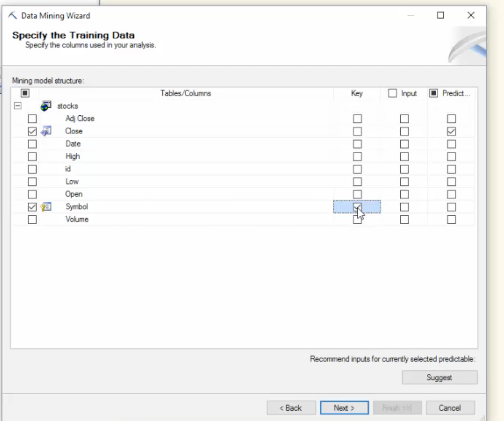Click the Data Mining Wizard pickaxe icon

[12, 15]
